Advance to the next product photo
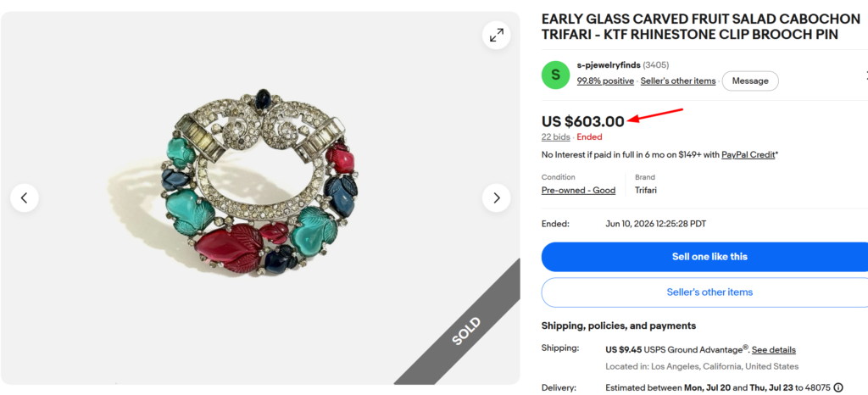Screen dimensions: 868x395 [x=496, y=197]
